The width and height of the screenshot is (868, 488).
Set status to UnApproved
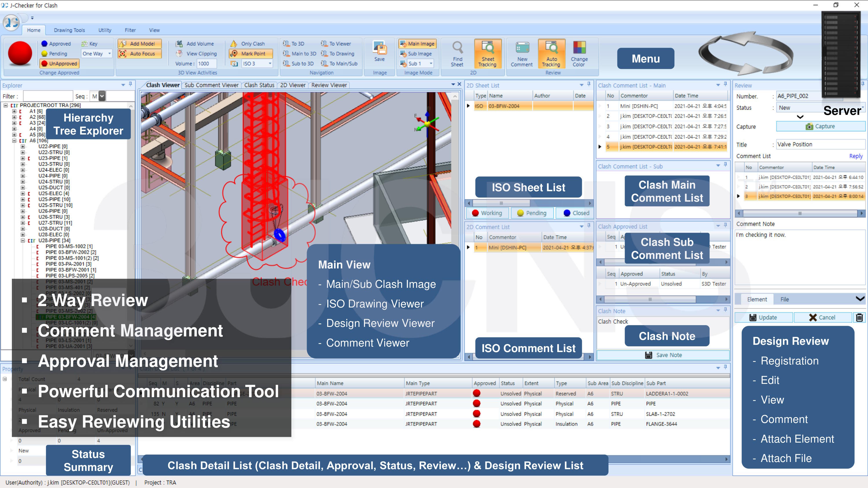(x=59, y=63)
